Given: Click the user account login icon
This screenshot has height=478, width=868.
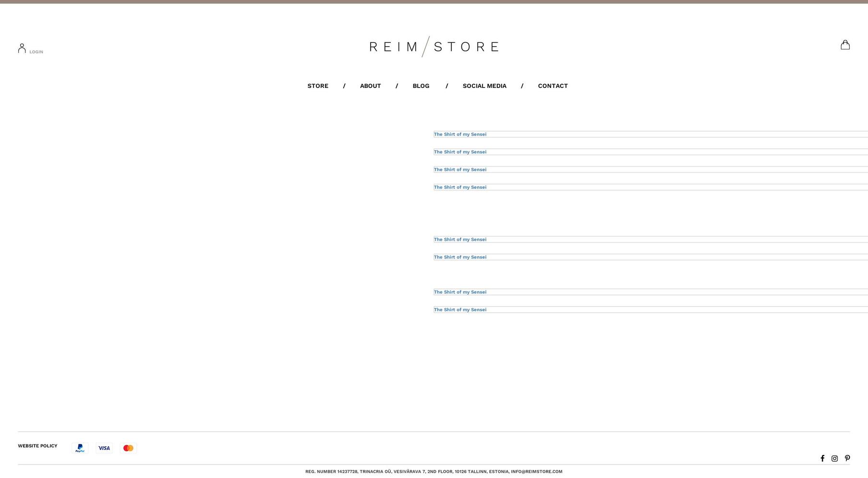Looking at the screenshot, I should [x=22, y=48].
